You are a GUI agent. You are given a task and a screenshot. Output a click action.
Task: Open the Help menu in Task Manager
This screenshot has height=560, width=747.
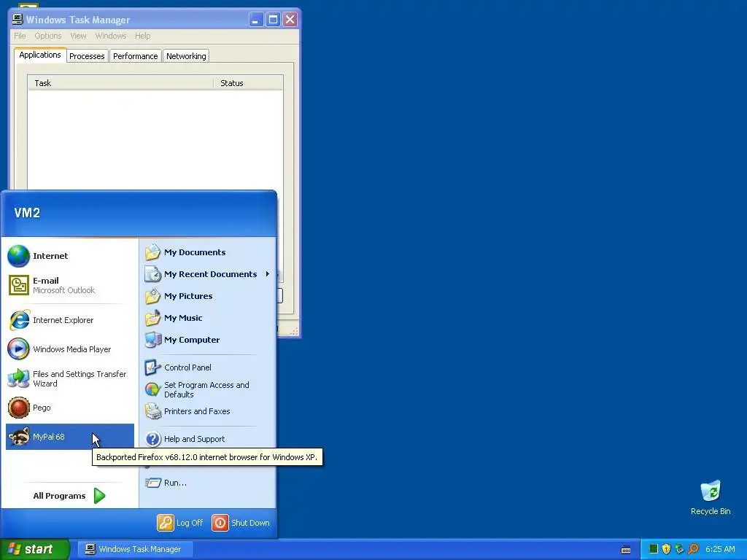[x=142, y=36]
